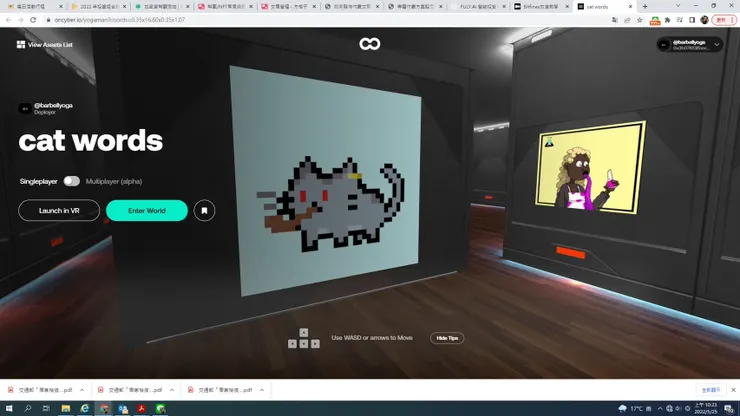Click the down arrow key tip

click(304, 344)
